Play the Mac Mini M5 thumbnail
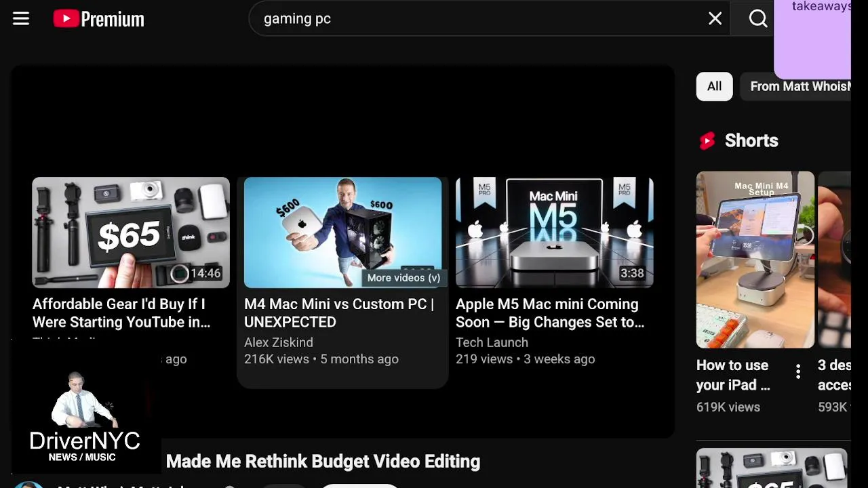Viewport: 868px width, 488px height. coord(554,232)
